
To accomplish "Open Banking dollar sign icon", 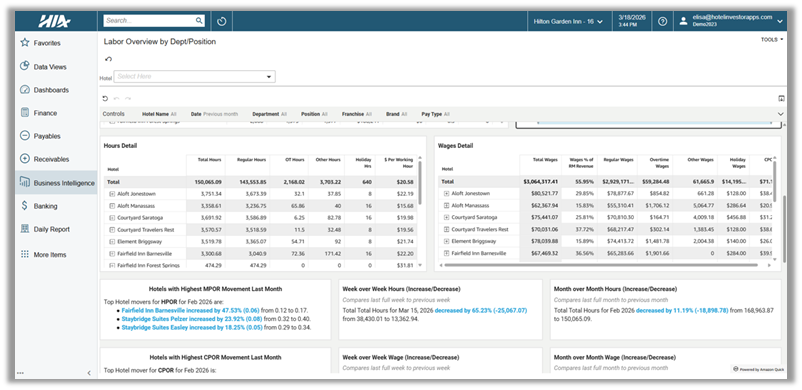I will coord(24,206).
